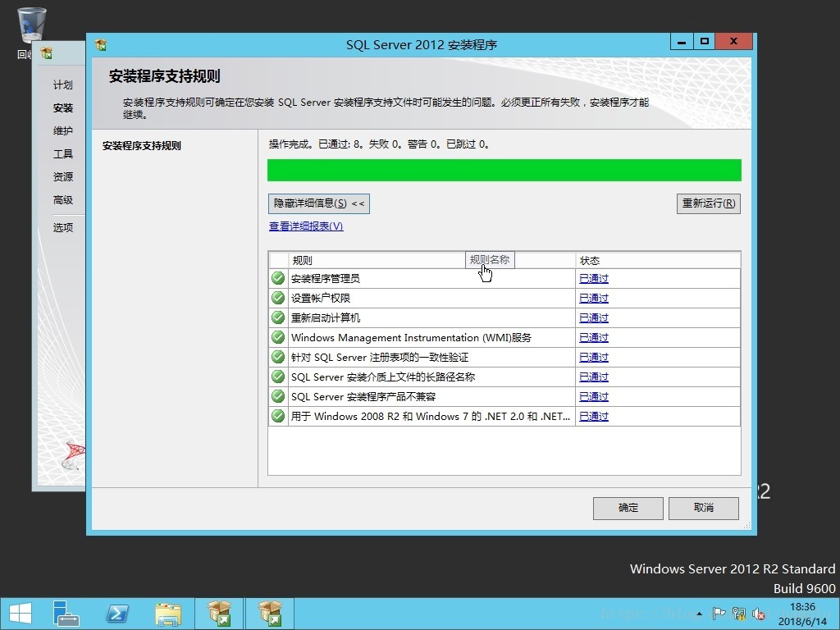Select 资源 in the installation center sidebar
This screenshot has height=630, width=840.
(x=62, y=177)
